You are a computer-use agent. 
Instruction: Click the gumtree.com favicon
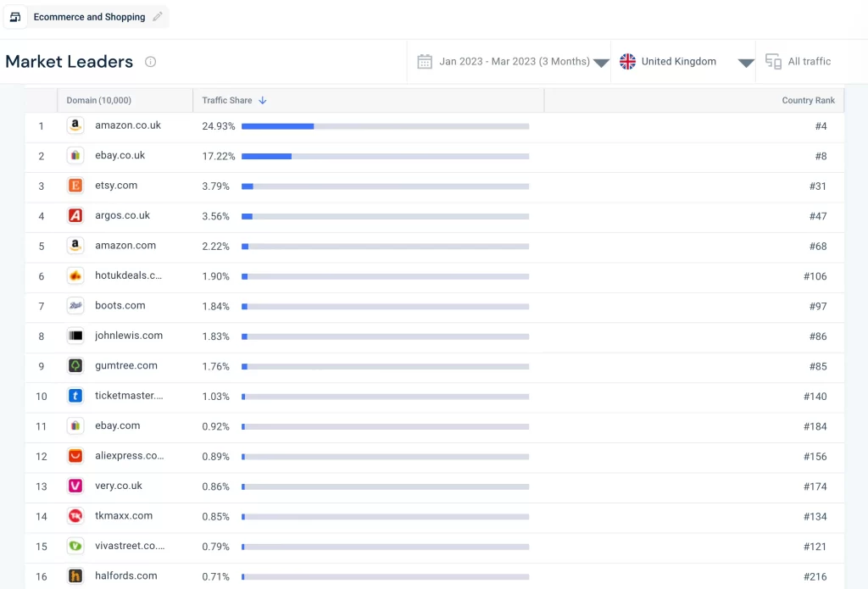[x=75, y=365]
